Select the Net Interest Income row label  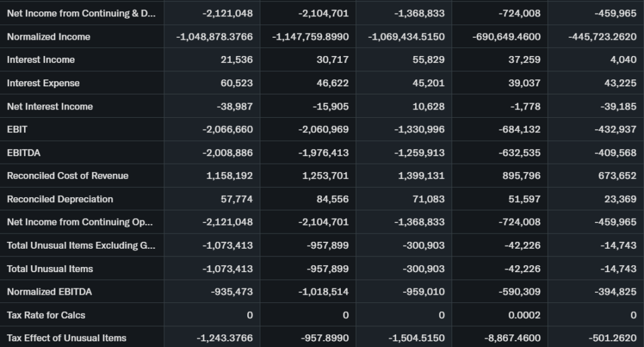coord(50,106)
